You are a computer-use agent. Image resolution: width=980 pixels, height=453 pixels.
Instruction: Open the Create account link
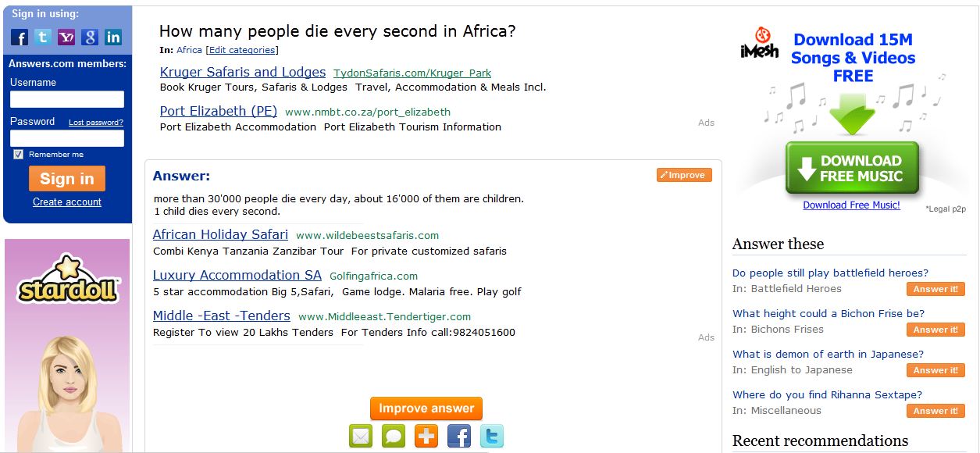pyautogui.click(x=67, y=202)
